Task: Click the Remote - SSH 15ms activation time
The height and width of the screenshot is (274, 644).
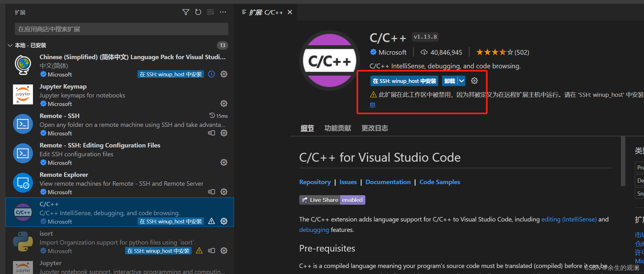Action: (x=219, y=116)
